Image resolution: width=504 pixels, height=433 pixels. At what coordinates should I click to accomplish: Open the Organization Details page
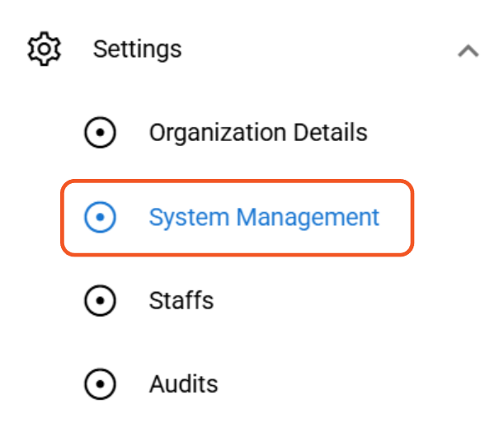257,133
